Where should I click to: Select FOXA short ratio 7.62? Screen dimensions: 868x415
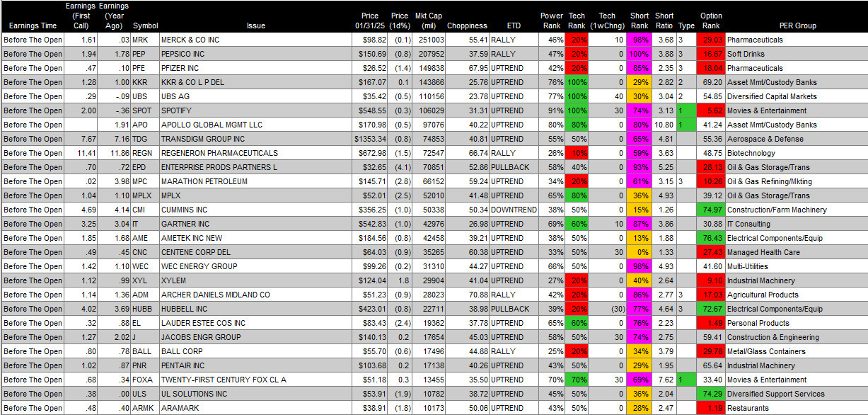pos(666,380)
